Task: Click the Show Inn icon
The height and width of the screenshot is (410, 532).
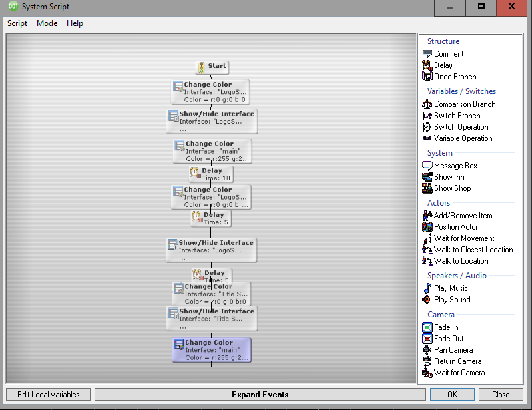Action: [x=427, y=177]
